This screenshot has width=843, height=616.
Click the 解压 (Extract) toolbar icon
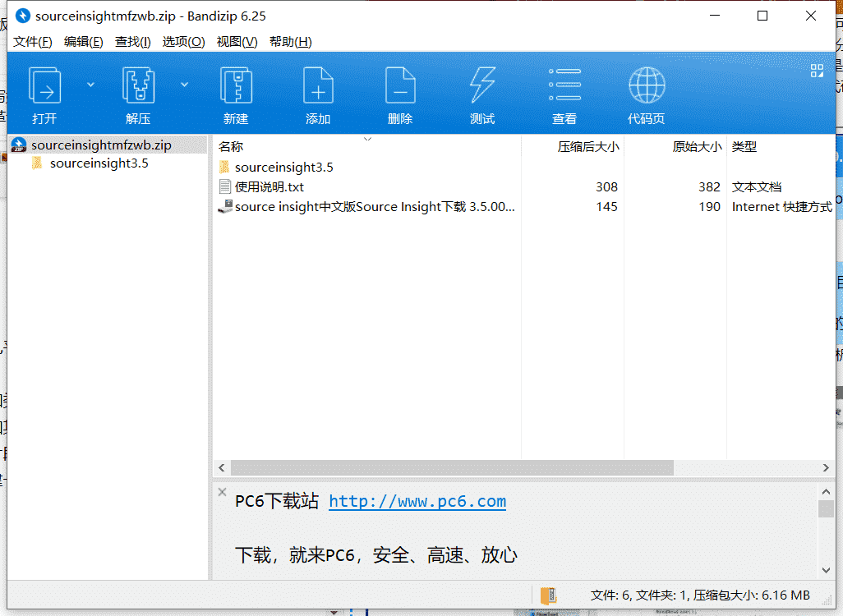[138, 85]
